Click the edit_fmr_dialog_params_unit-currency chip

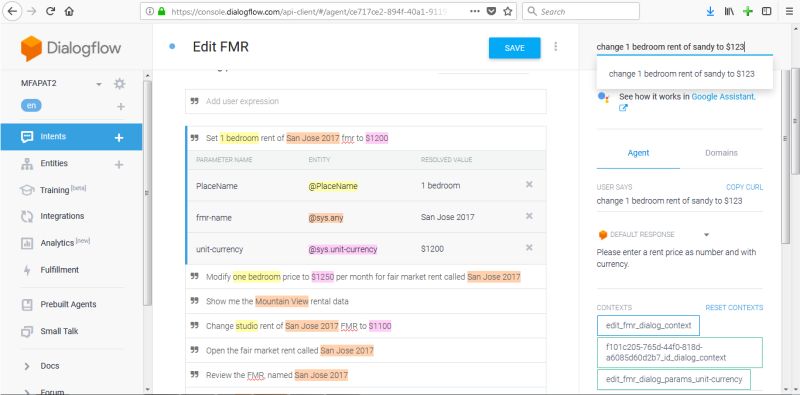(x=673, y=379)
